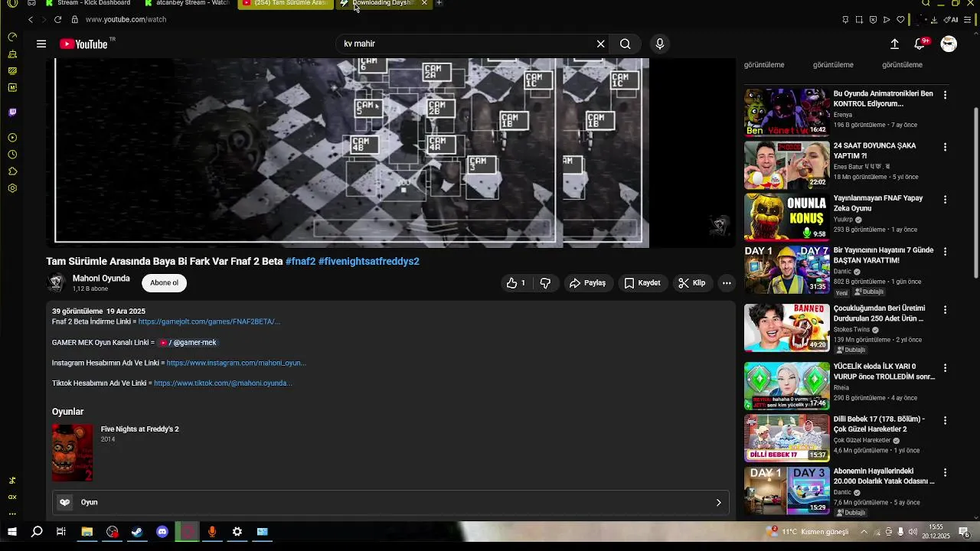Open the weather widget Kısmen güneşli
980x551 pixels.
tap(808, 532)
